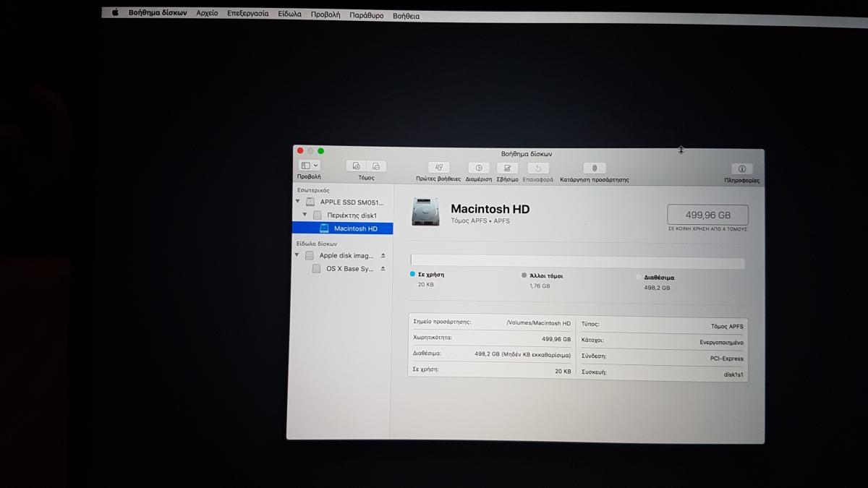Open the Προβολή menu in the menu bar
The width and height of the screenshot is (868, 488).
click(x=325, y=14)
